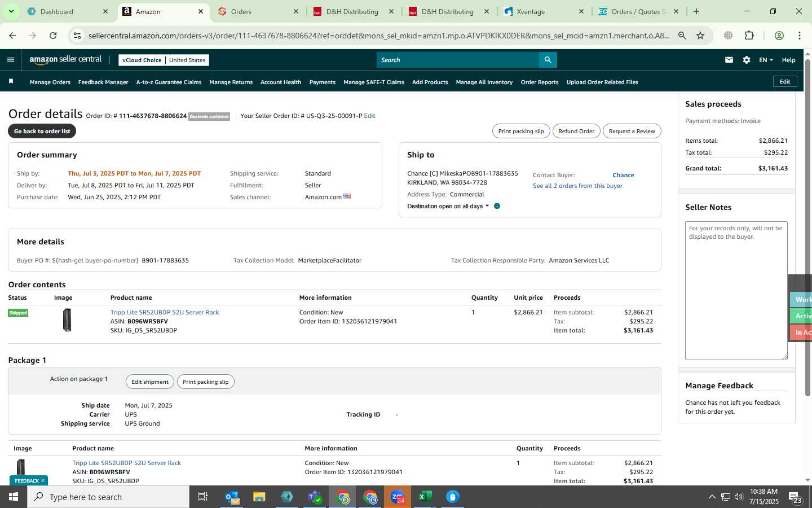Open Excel from the taskbar
812x508 pixels.
point(425,497)
